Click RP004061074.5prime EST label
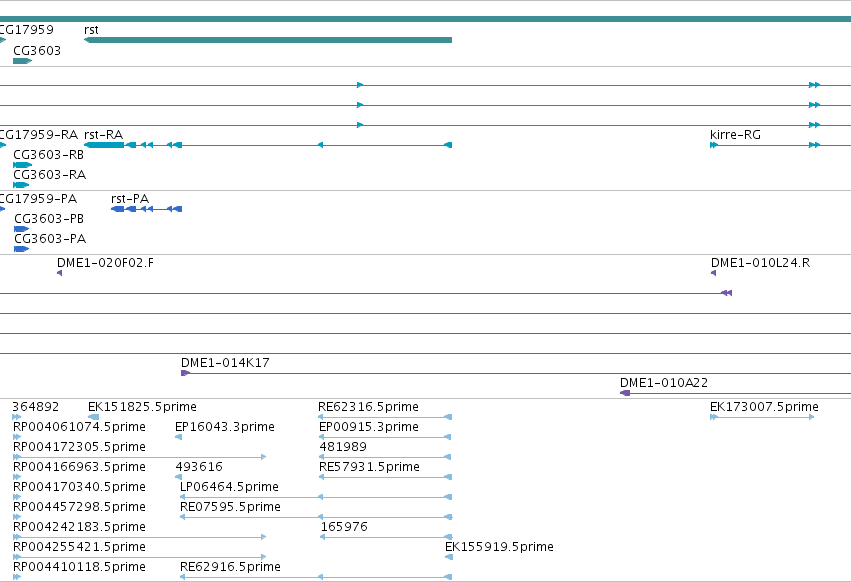 click(x=79, y=427)
